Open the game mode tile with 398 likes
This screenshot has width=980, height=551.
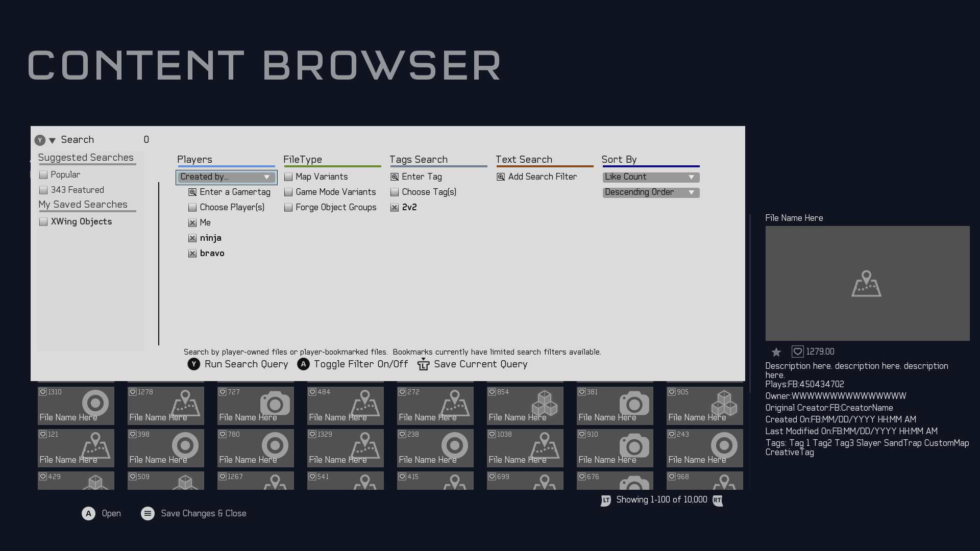tap(166, 448)
